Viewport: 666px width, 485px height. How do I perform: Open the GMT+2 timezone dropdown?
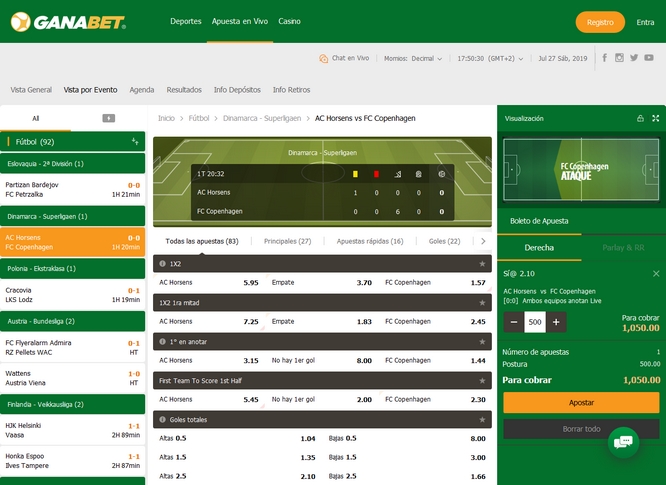point(490,59)
